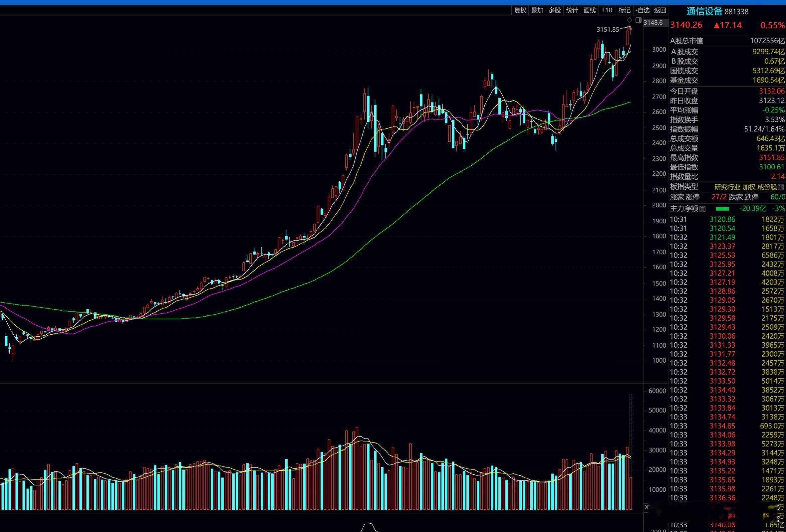Click the green 主力净额 flow bar
The image size is (786, 532).
pos(722,209)
